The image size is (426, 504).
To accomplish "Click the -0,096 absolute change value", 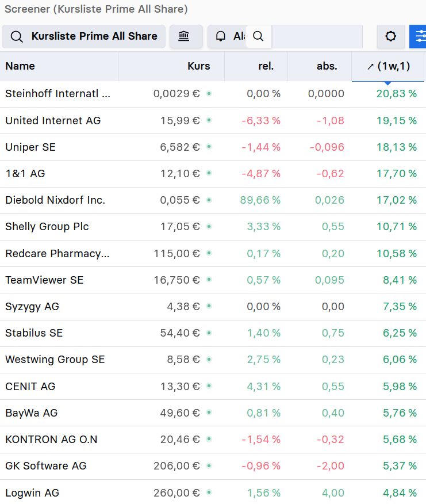I will (327, 147).
